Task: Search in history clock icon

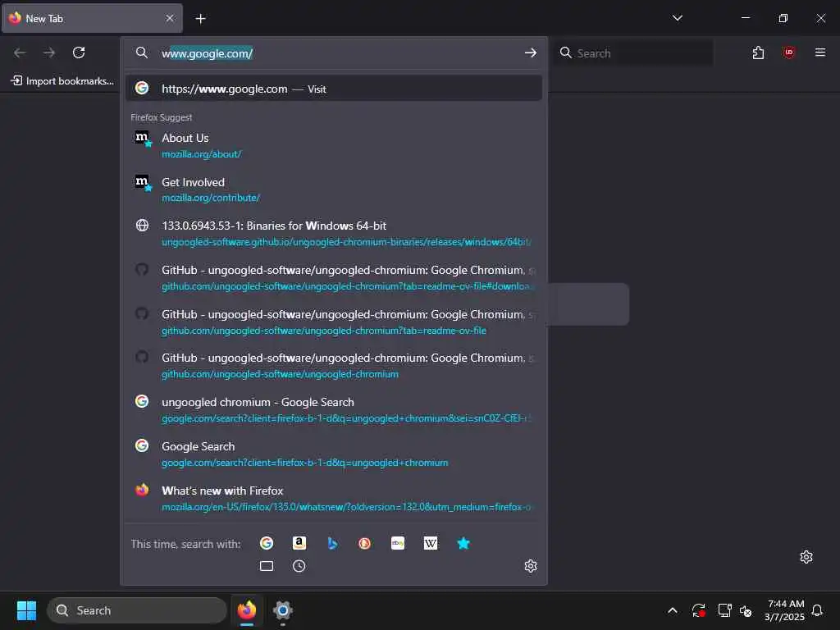Action: point(299,566)
